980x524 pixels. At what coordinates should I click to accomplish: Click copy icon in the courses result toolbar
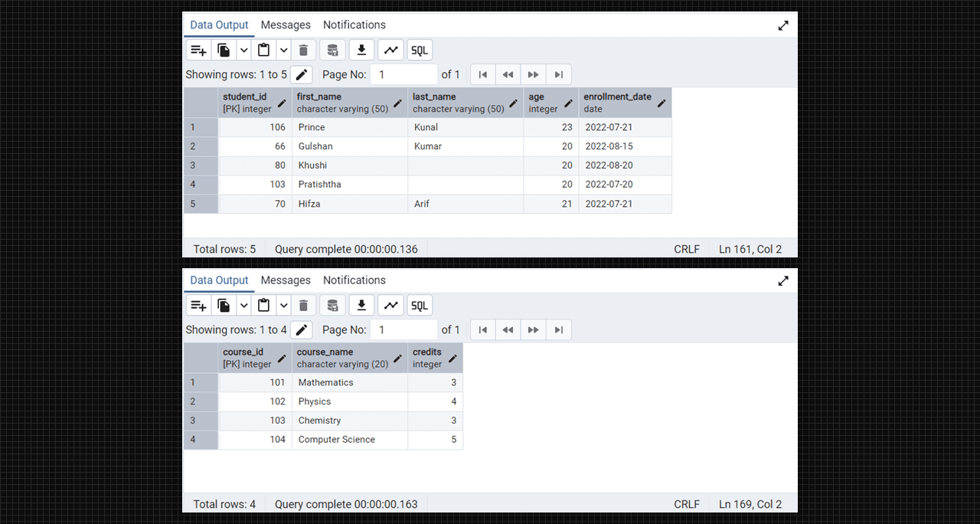click(x=224, y=306)
